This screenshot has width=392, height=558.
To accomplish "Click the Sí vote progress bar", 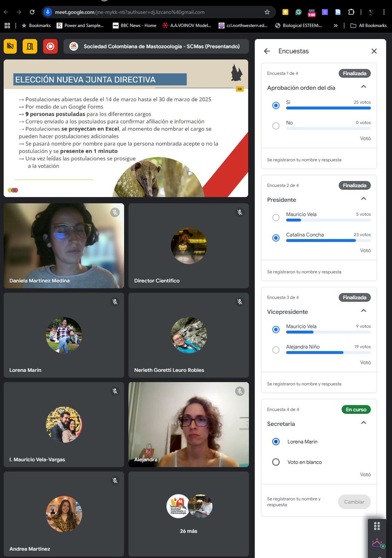I will pos(328,108).
